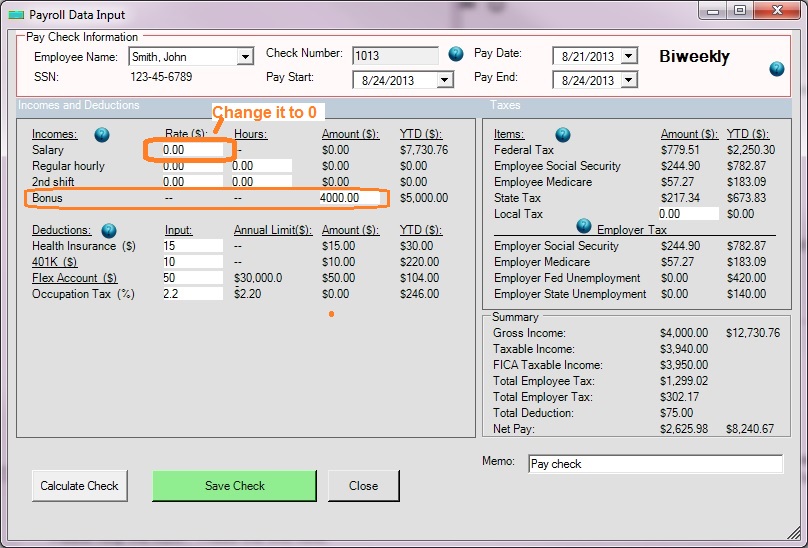Click the Occupation Tax percent field
The width and height of the screenshot is (808, 548).
192,294
